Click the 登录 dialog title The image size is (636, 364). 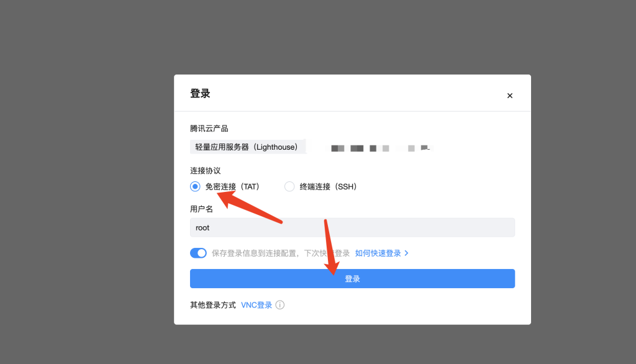(x=200, y=94)
